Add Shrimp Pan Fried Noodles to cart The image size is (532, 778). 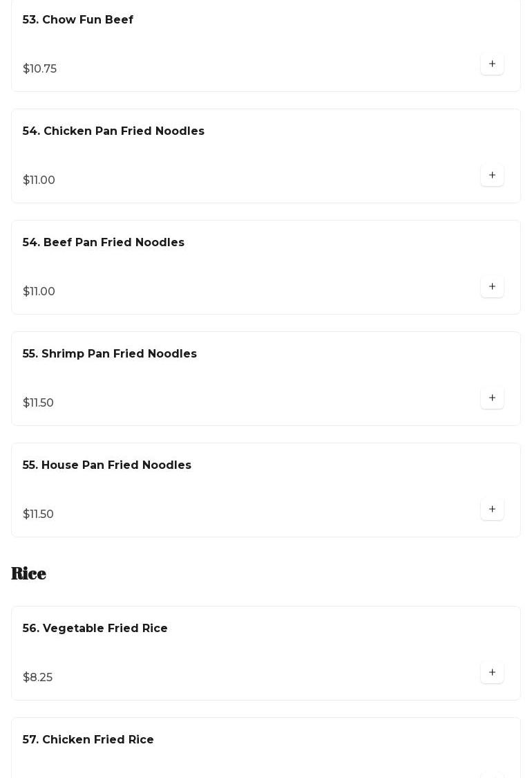coord(492,398)
